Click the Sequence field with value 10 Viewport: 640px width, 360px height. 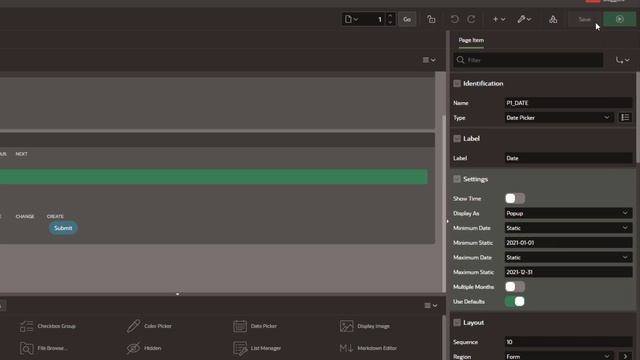[x=568, y=342]
